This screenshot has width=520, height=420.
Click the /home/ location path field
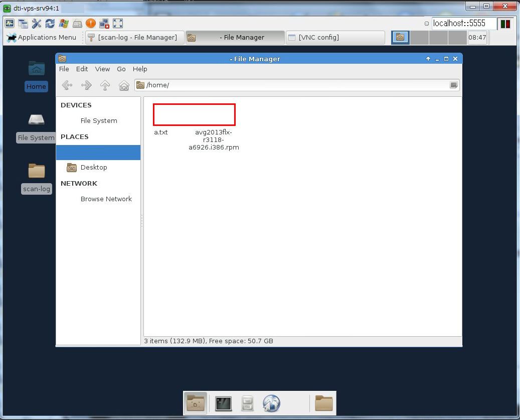tap(296, 85)
